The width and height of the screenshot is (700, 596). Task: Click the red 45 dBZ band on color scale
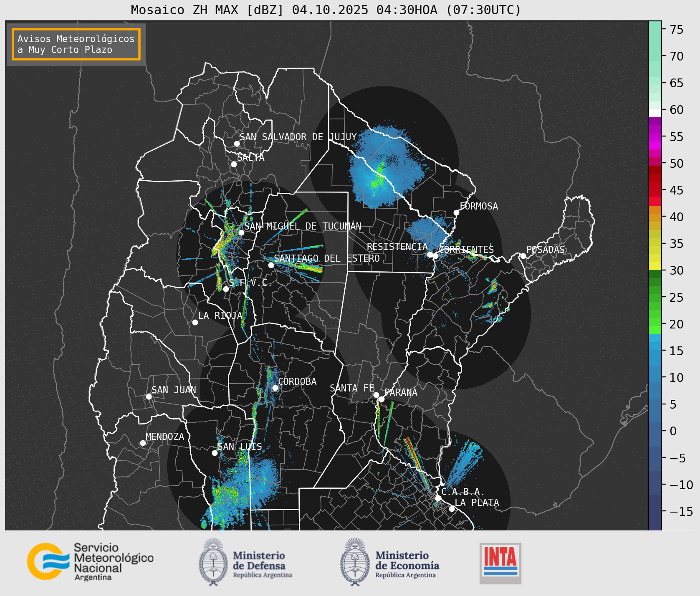[655, 186]
